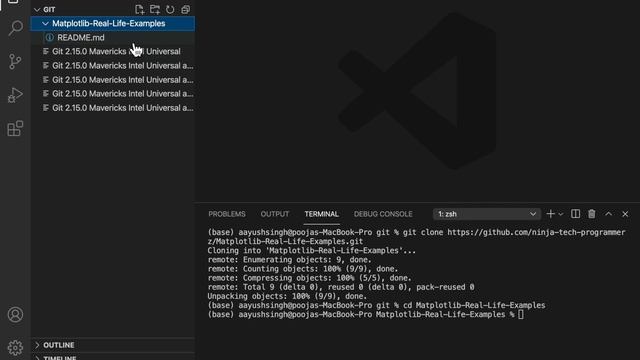Open the Search view in the activity bar
This screenshot has height=360, width=640.
coord(16,28)
